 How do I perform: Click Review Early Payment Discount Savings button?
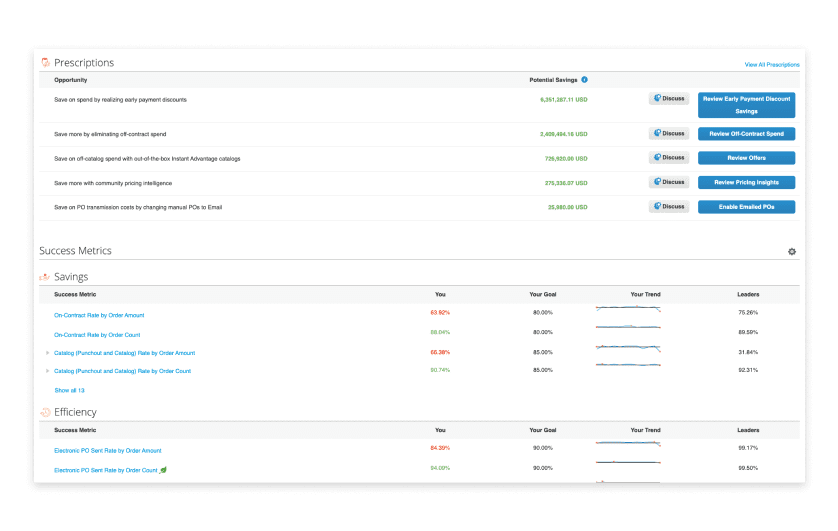pyautogui.click(x=746, y=105)
